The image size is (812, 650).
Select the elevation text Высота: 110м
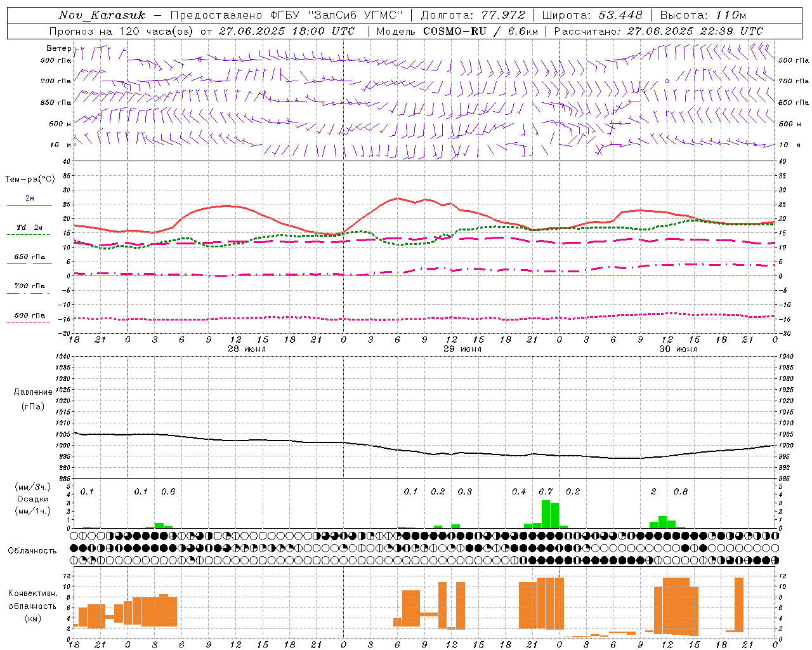click(703, 15)
